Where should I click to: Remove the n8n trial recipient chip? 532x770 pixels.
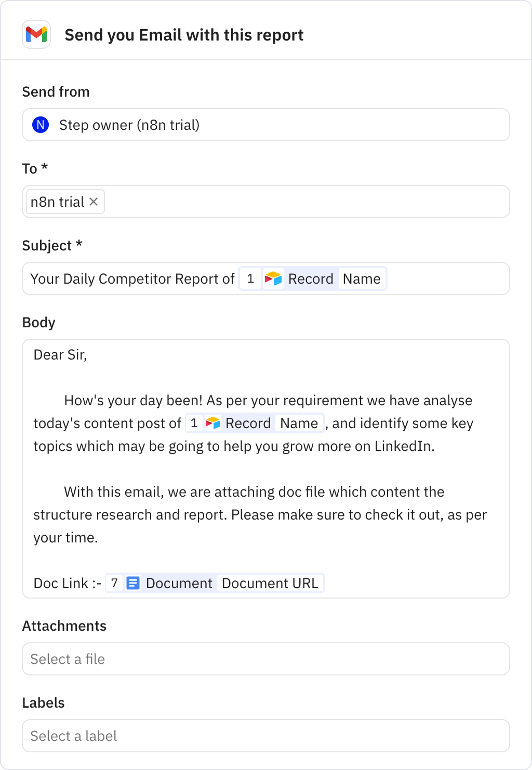(94, 202)
